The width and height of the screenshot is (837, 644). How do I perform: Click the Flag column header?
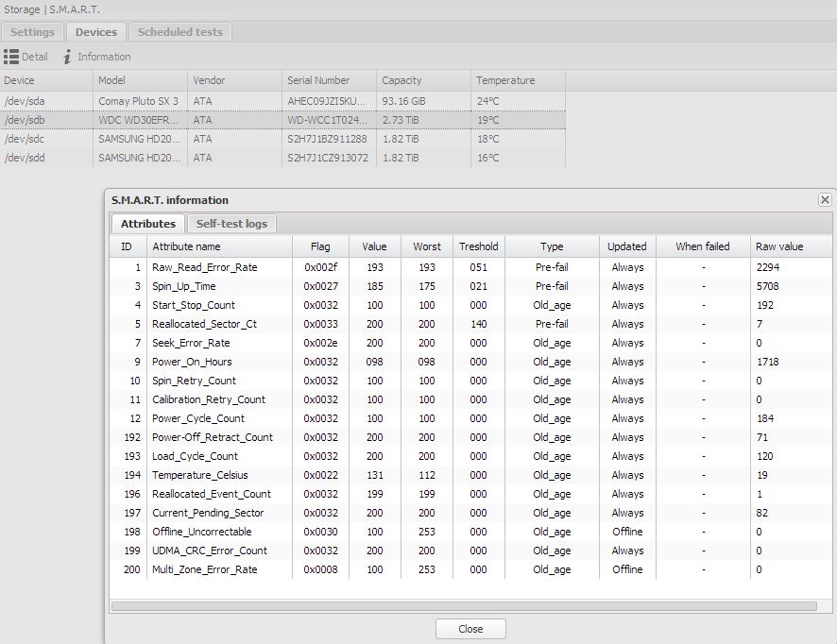pyautogui.click(x=321, y=246)
